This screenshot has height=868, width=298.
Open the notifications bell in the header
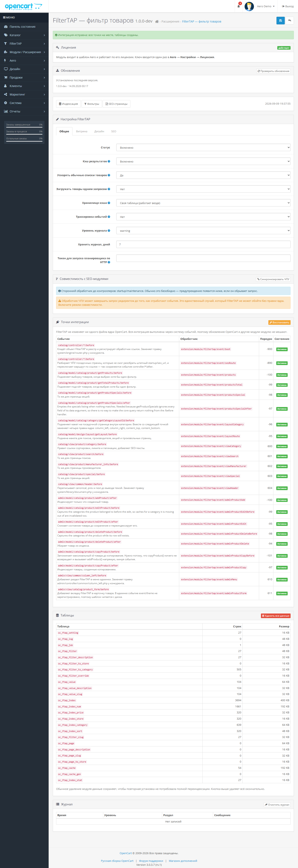tap(239, 6)
